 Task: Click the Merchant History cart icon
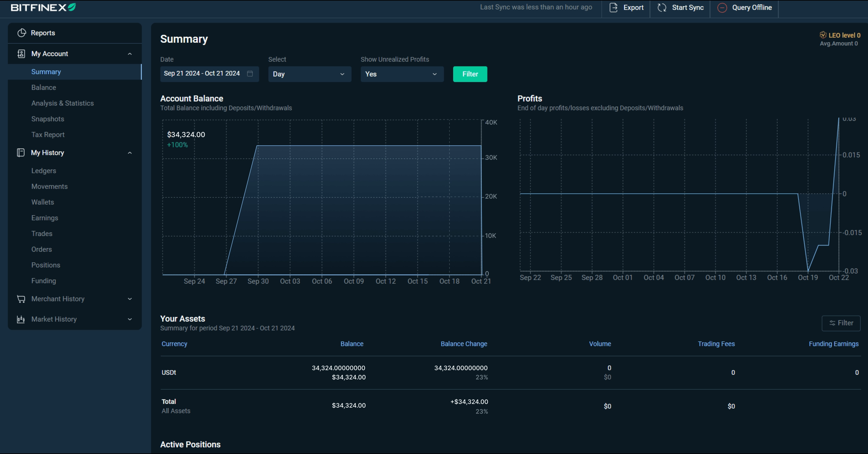(x=21, y=299)
